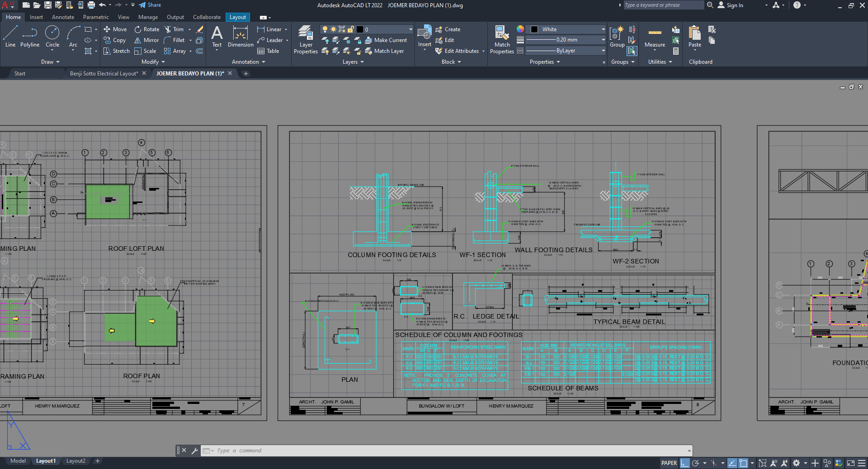Open the layer name dropdown list

410,29
